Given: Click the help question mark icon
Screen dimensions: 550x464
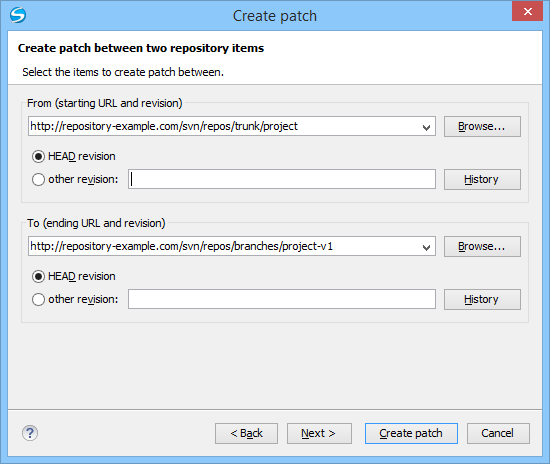Looking at the screenshot, I should [x=30, y=433].
